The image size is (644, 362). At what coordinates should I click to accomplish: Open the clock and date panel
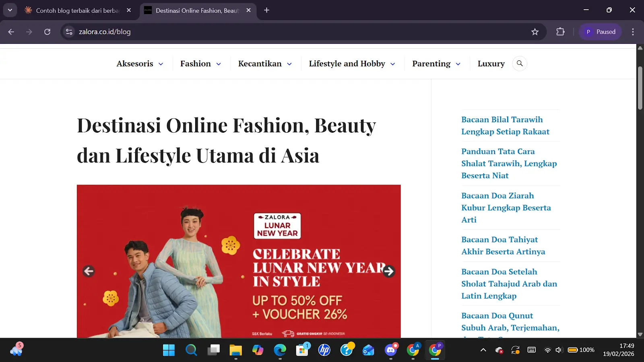click(x=619, y=350)
